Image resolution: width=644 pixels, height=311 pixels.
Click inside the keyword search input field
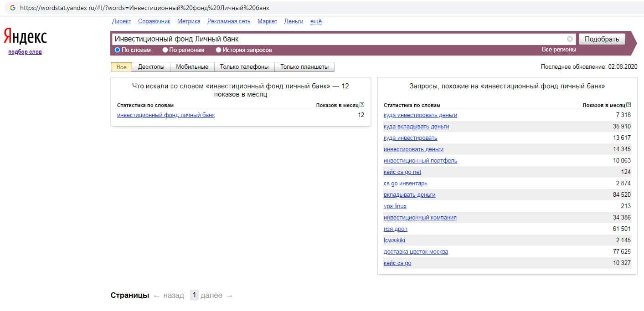click(337, 39)
